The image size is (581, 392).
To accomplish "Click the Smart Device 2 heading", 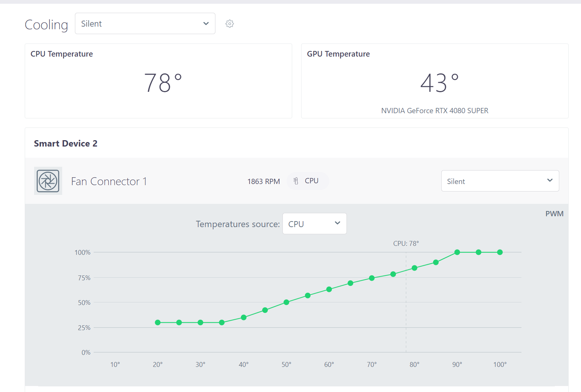I will click(x=66, y=144).
